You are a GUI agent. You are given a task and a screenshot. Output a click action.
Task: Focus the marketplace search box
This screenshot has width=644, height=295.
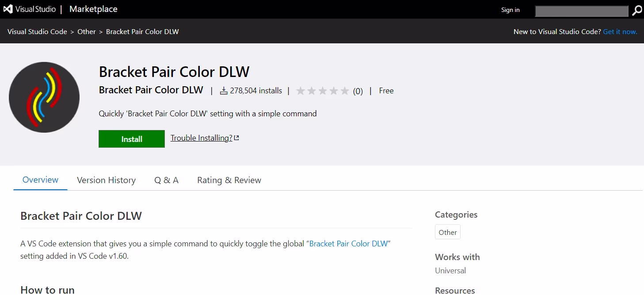(582, 11)
